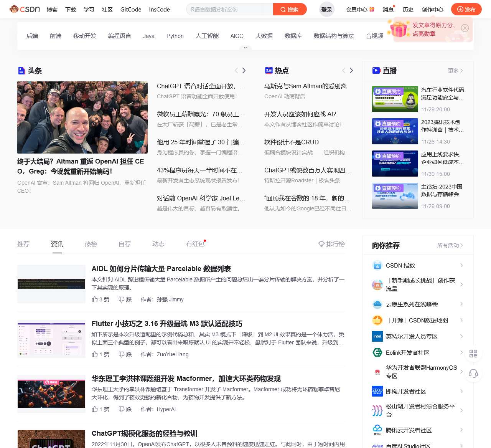Click the ZEGO 即构 icon
Image resolution: width=491 pixels, height=448 pixels.
tap(377, 391)
